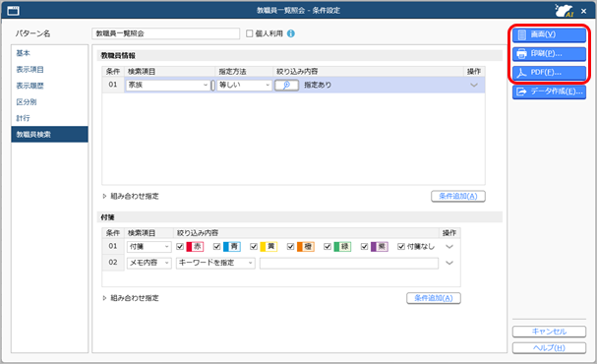Click the orange 橙 color swatch

(x=305, y=247)
